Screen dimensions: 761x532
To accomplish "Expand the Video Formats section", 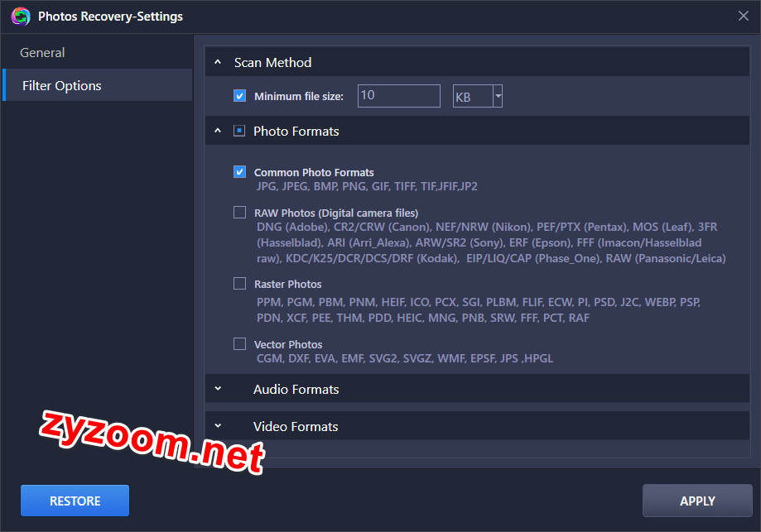I will (218, 426).
